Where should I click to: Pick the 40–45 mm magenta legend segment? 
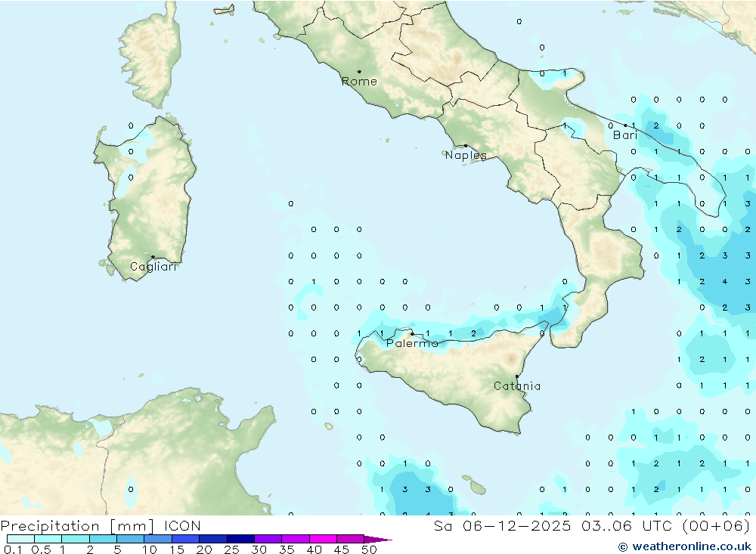[x=323, y=539]
